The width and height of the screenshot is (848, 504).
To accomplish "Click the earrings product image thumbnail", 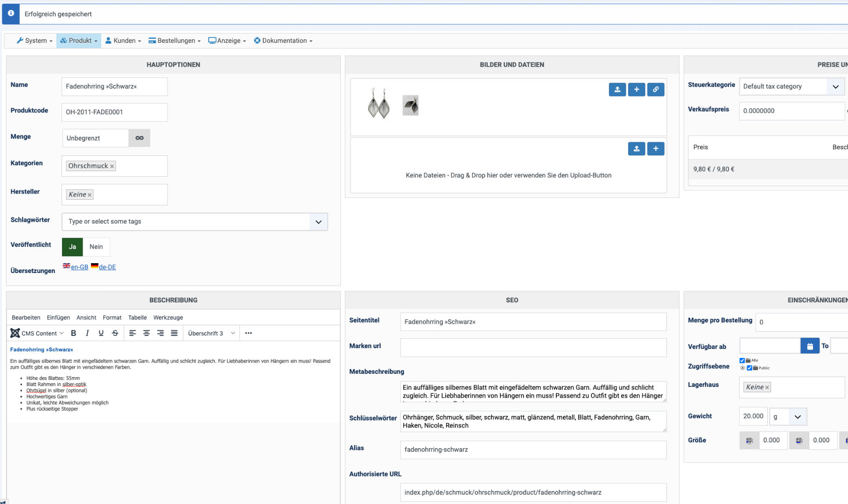I will pyautogui.click(x=378, y=103).
